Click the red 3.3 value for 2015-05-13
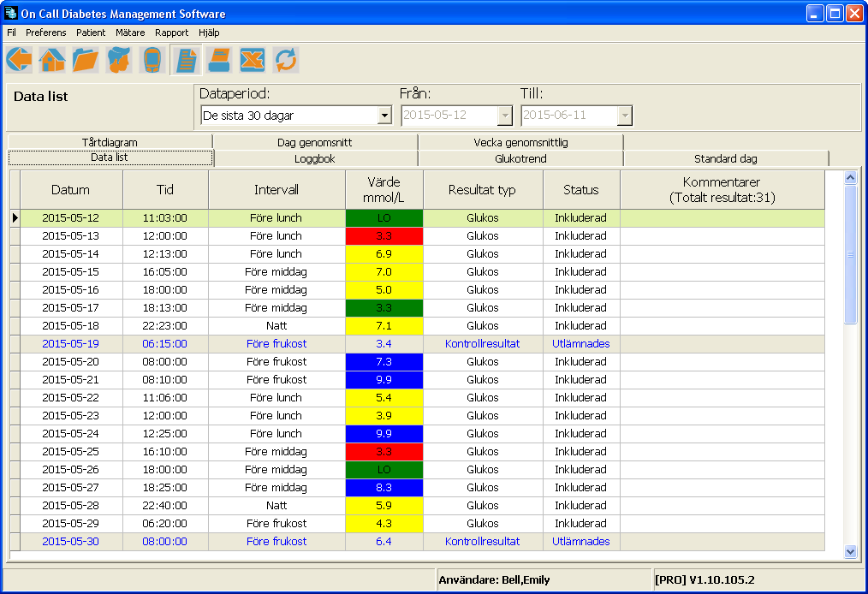 tap(384, 236)
